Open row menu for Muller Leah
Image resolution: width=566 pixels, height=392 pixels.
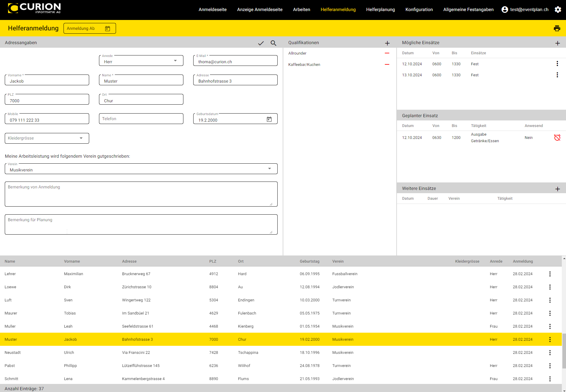[x=550, y=326]
